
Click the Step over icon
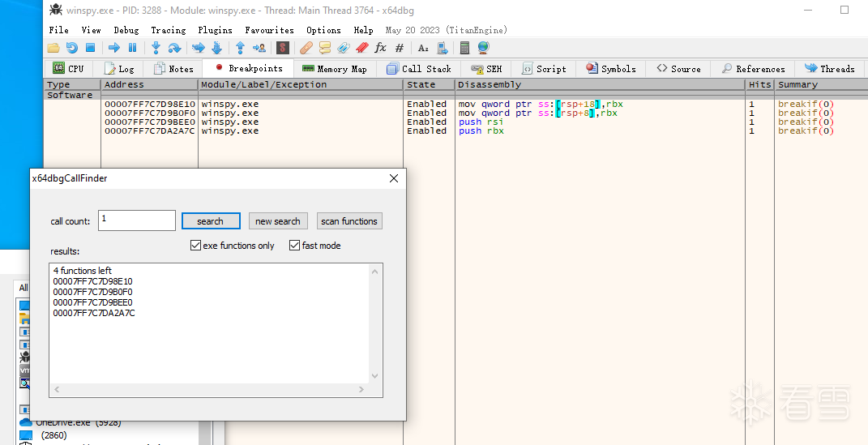(174, 48)
